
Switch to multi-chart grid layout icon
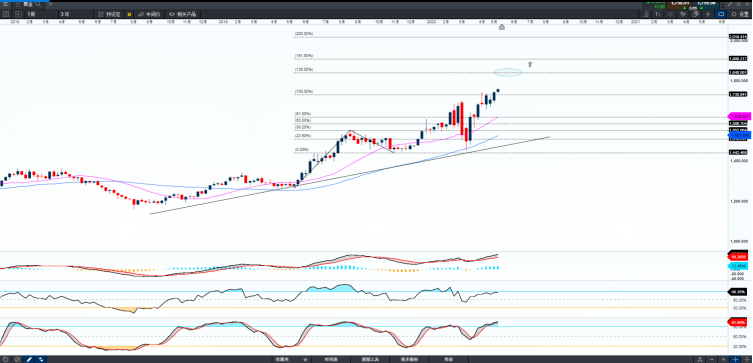point(17,14)
